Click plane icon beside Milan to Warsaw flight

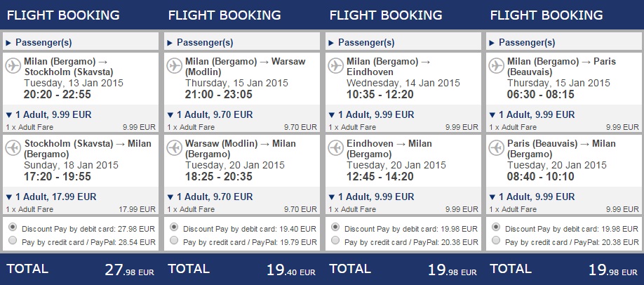175,65
